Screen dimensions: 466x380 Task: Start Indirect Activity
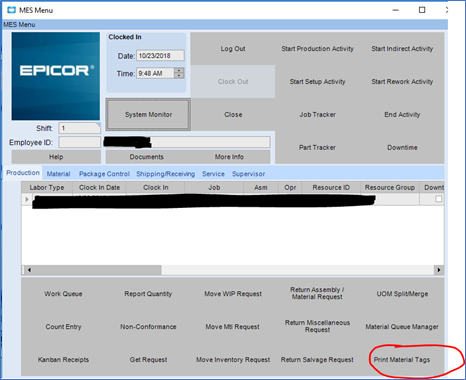coord(402,49)
